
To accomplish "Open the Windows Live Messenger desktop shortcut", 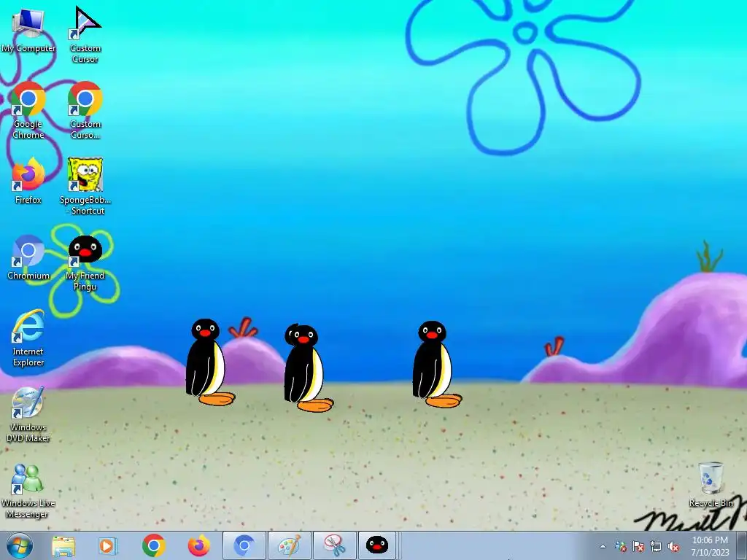I will (x=28, y=491).
